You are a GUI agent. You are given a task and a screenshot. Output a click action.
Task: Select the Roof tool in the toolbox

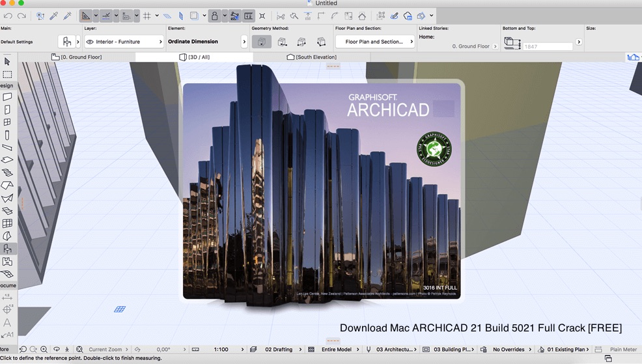pyautogui.click(x=7, y=185)
